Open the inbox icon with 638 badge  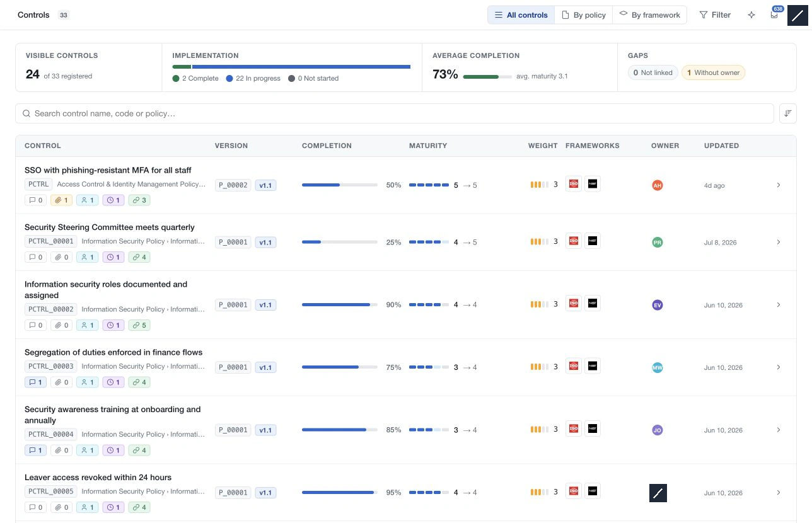click(774, 15)
